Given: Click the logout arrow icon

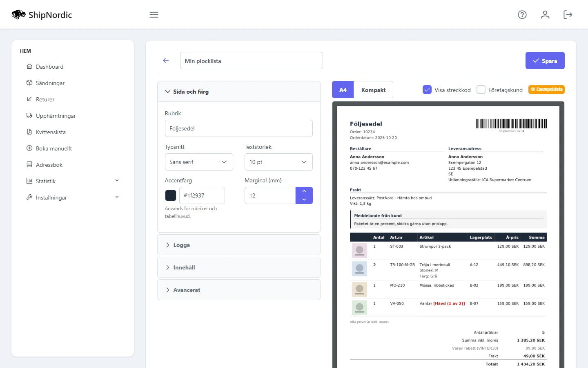Looking at the screenshot, I should pos(568,15).
